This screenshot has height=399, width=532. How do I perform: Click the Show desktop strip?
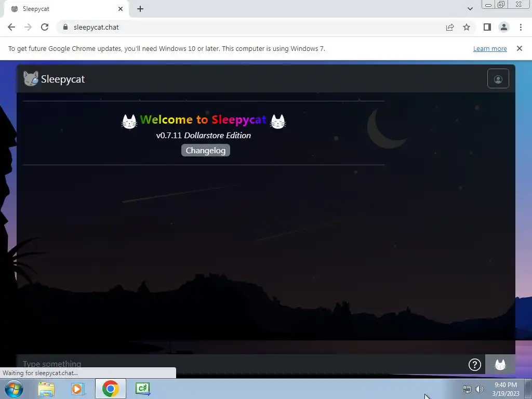[528, 389]
